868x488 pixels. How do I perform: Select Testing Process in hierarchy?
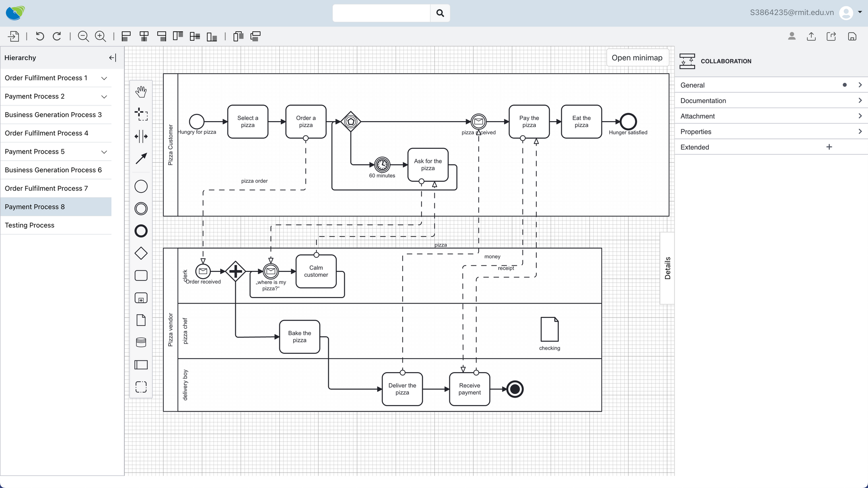pyautogui.click(x=29, y=225)
